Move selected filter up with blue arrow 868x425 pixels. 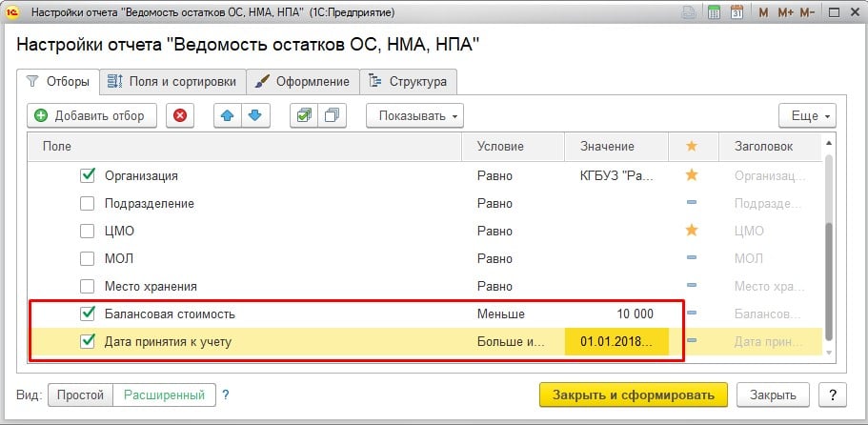[x=228, y=116]
